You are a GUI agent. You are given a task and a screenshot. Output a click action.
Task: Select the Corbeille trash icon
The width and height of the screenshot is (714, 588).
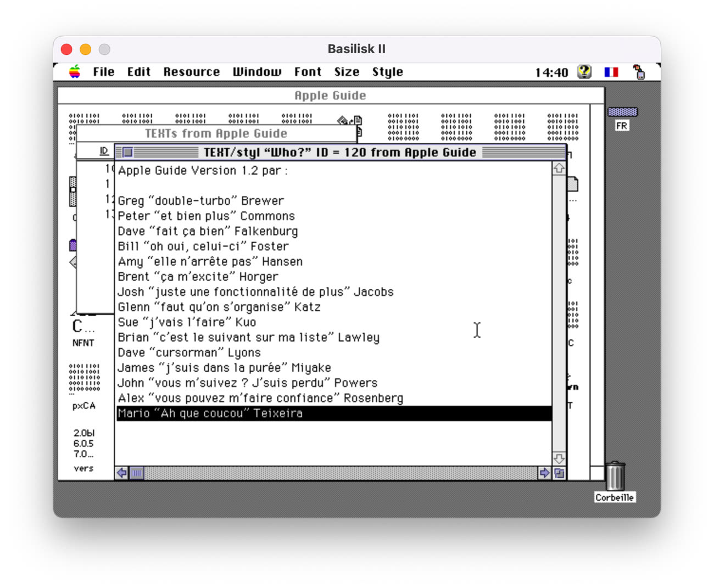(615, 481)
